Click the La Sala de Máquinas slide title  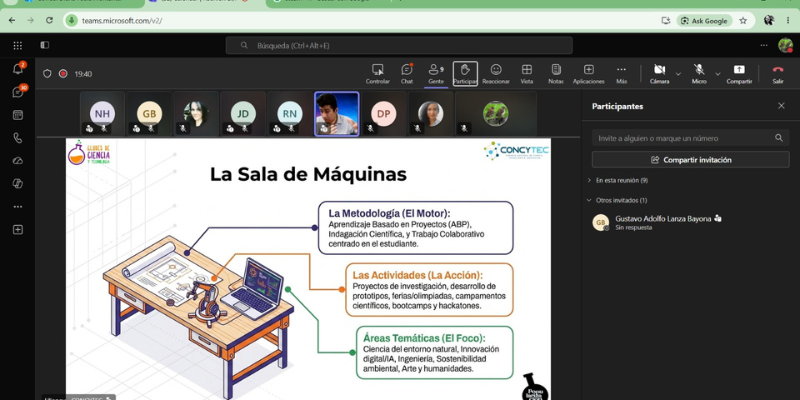[308, 174]
